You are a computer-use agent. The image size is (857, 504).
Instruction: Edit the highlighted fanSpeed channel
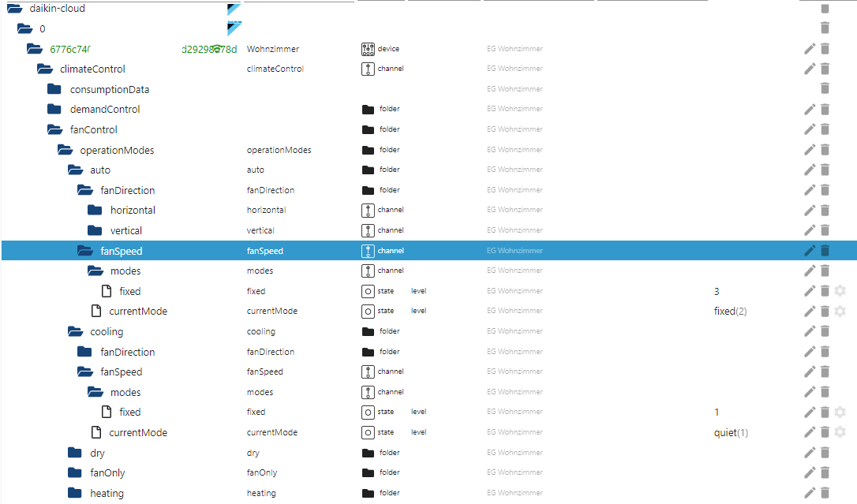coord(810,251)
